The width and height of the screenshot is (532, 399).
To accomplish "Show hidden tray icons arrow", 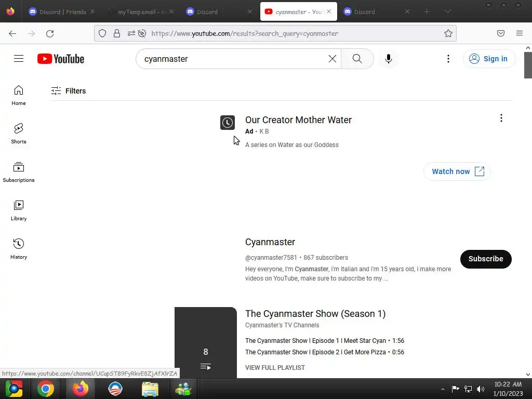I will click(443, 389).
